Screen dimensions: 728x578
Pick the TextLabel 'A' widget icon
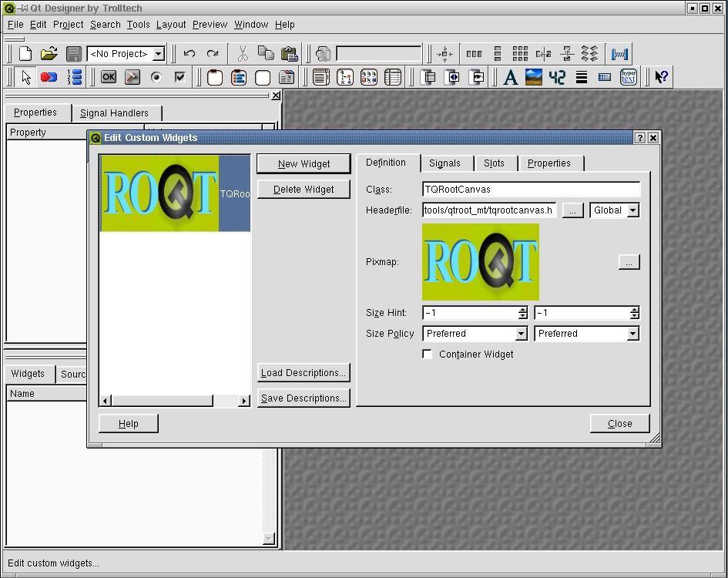click(x=510, y=77)
